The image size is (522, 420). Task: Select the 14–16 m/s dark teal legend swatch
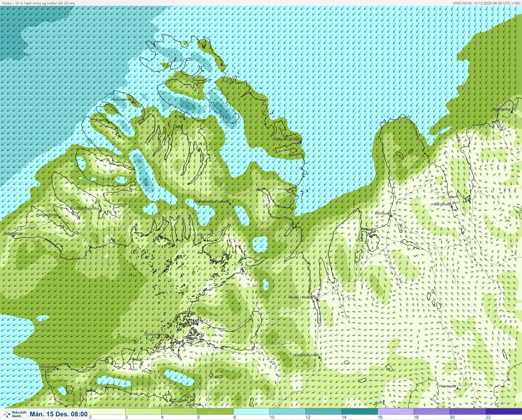pos(360,411)
